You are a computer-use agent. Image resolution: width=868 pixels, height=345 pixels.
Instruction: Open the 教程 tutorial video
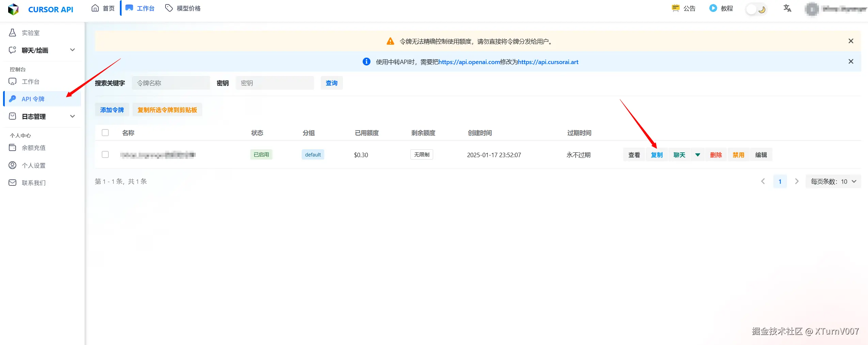[722, 8]
